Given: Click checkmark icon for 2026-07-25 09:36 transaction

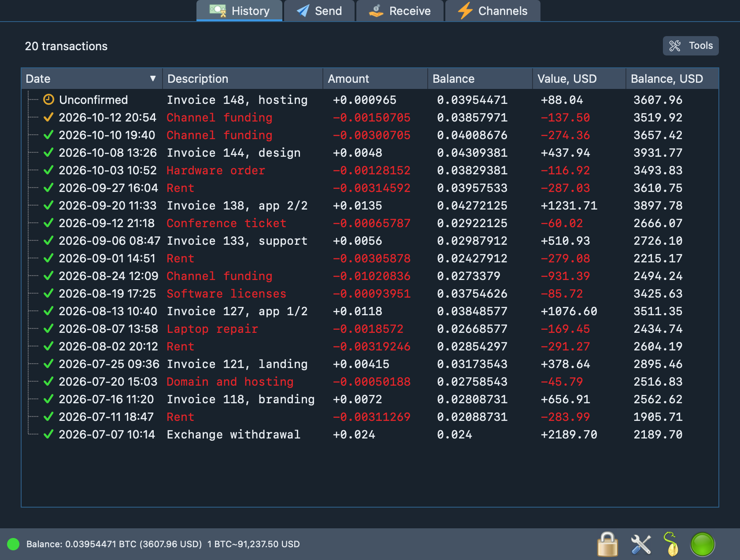Looking at the screenshot, I should pyautogui.click(x=48, y=364).
